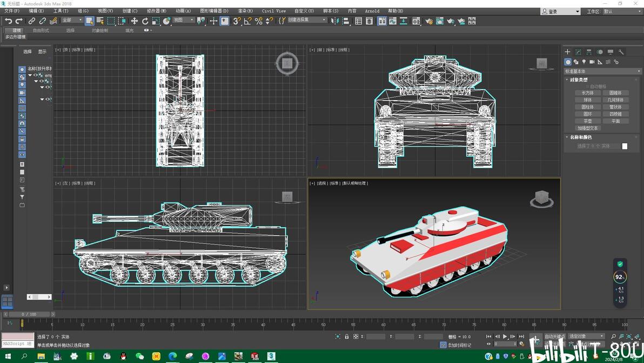This screenshot has height=363, width=644.
Task: Toggle the Angle Snap button
Action: tap(247, 21)
